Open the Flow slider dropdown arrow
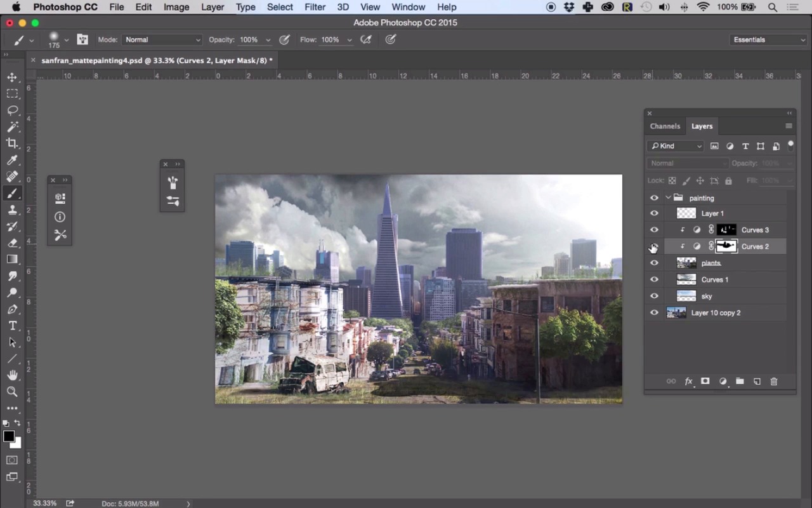The image size is (812, 508). 349,39
